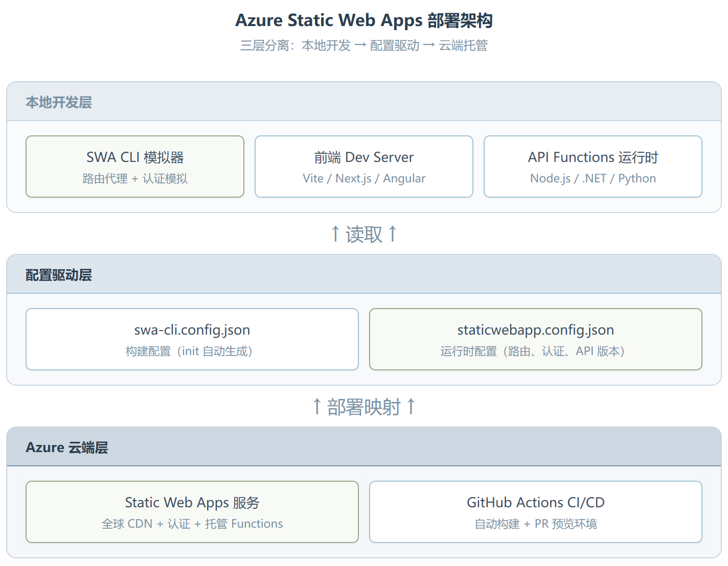Select the 前端 Dev Server card
The image size is (728, 566).
(x=364, y=167)
